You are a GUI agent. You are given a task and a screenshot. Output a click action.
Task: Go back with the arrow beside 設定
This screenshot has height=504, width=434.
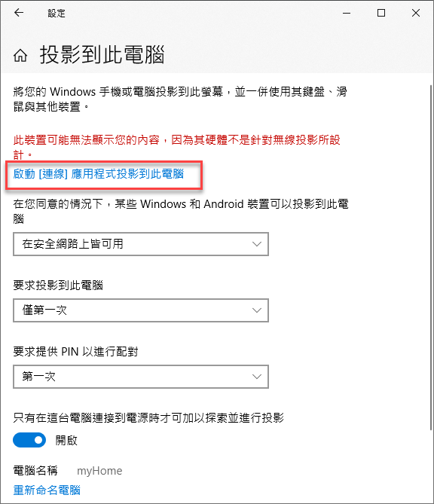click(19, 13)
